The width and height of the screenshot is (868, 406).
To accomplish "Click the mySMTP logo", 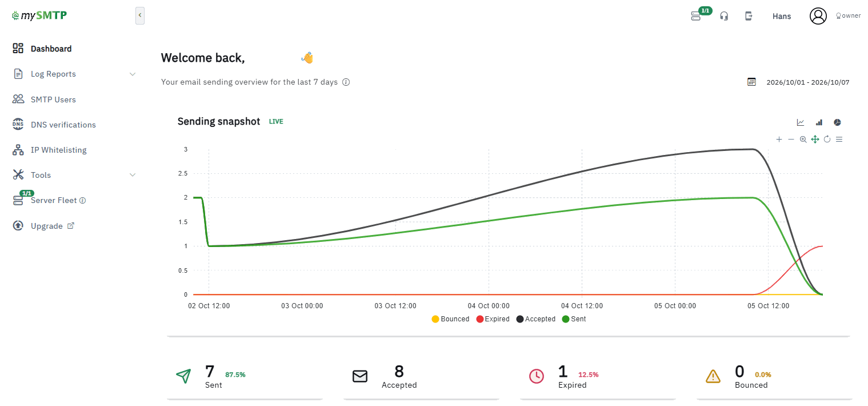I will (x=39, y=15).
